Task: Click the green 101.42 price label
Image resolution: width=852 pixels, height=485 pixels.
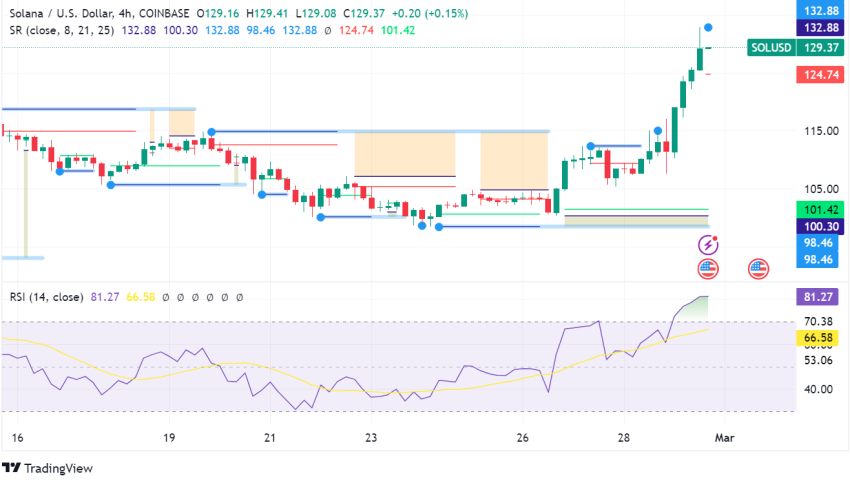Action: pyautogui.click(x=820, y=210)
